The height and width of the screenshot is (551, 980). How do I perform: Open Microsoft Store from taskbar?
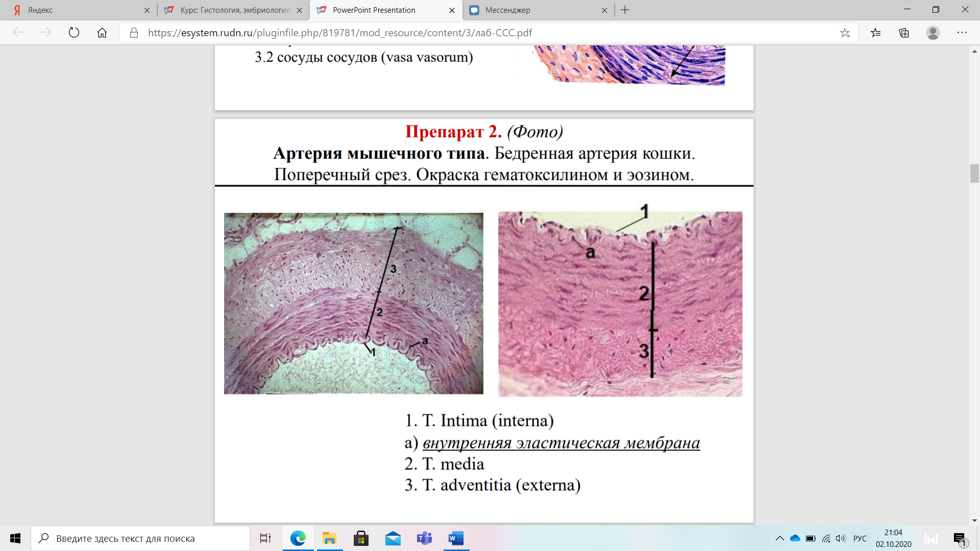click(361, 538)
